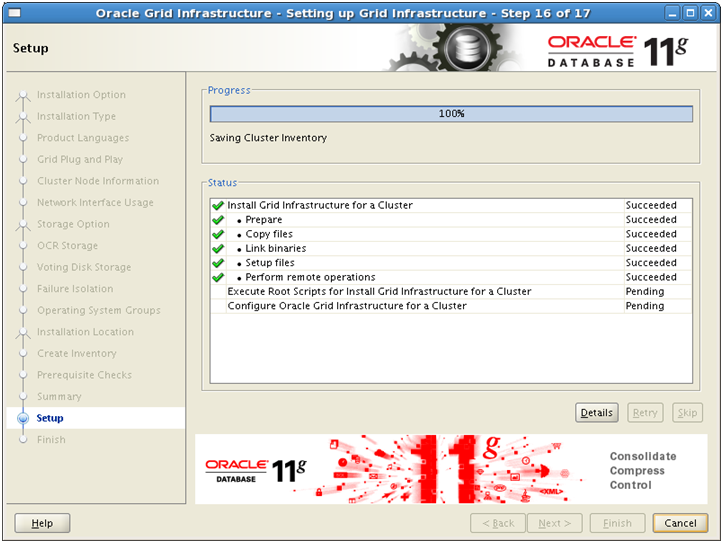Click Succeeded status of Copy files
723x543 pixels.
pyautogui.click(x=651, y=234)
